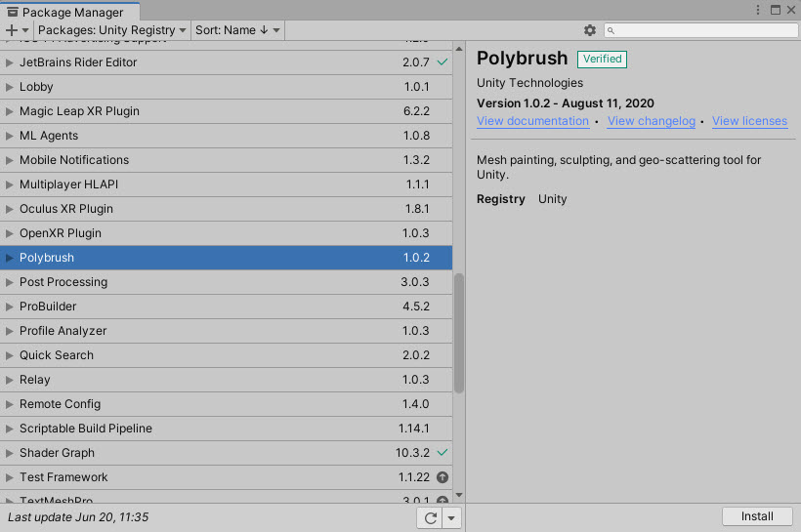Expand the Magic Leap XR Plugin row
801x532 pixels.
[9, 111]
